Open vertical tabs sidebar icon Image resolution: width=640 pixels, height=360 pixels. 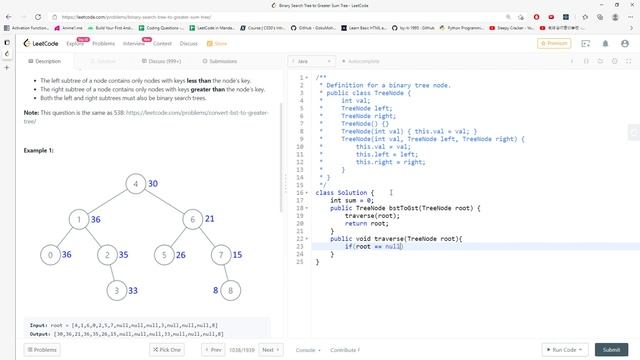(x=7, y=42)
